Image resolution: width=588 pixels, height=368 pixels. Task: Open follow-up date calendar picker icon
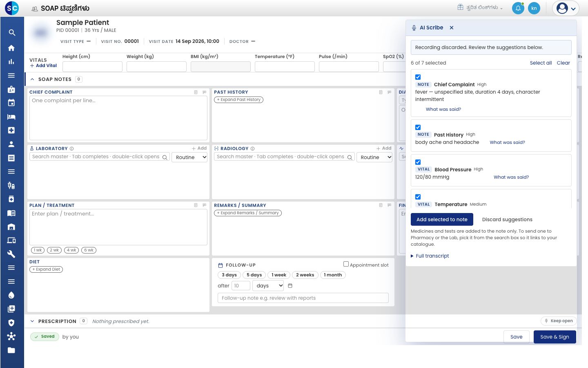tap(290, 286)
